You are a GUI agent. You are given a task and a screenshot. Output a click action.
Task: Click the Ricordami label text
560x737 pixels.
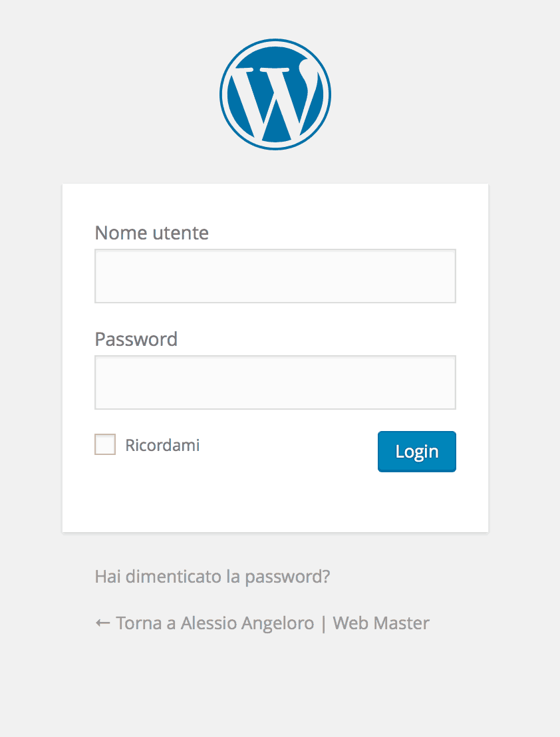point(162,445)
